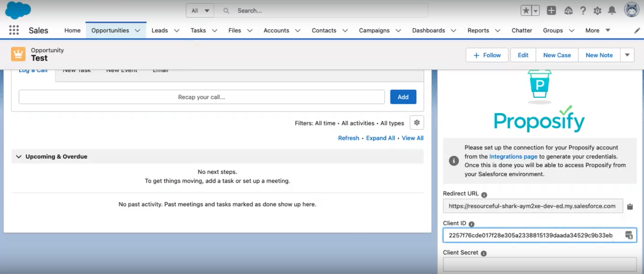This screenshot has height=274, width=644.
Task: Open timeline filter settings gear
Action: 417,122
